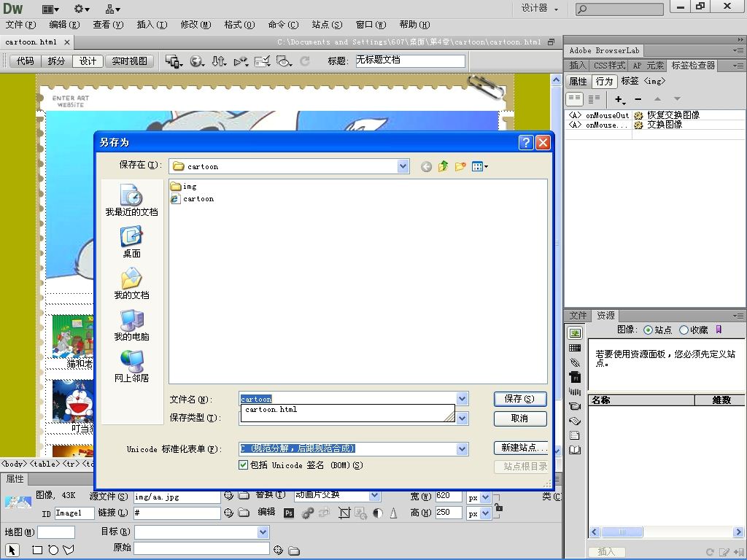Select the 站点 (Site) radio button
Screen dimensions: 747x560
click(648, 330)
